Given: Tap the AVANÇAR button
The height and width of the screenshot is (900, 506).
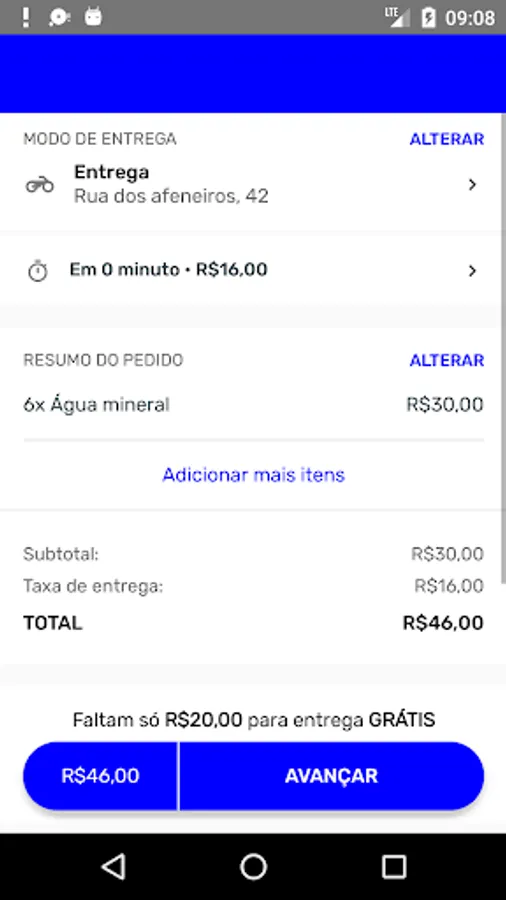Looking at the screenshot, I should [332, 776].
